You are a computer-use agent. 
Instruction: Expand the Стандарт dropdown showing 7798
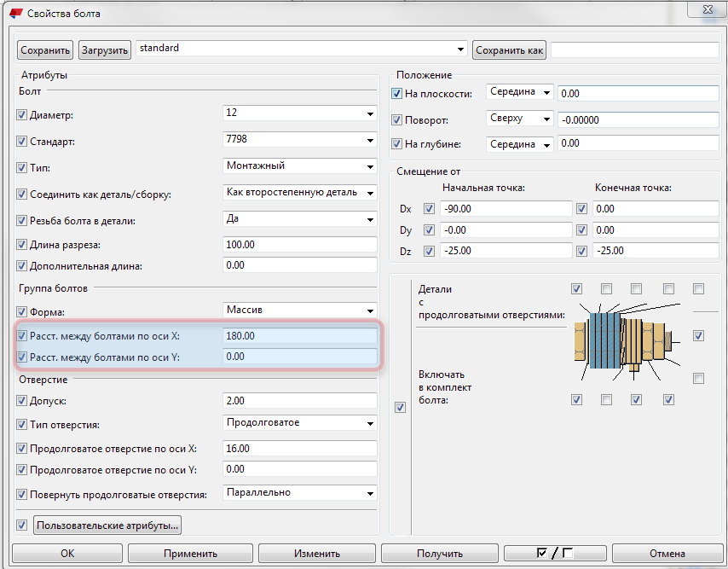click(299, 140)
